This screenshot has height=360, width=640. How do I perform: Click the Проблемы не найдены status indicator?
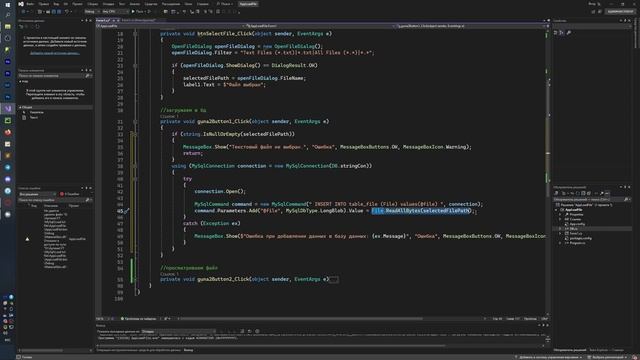(x=138, y=319)
